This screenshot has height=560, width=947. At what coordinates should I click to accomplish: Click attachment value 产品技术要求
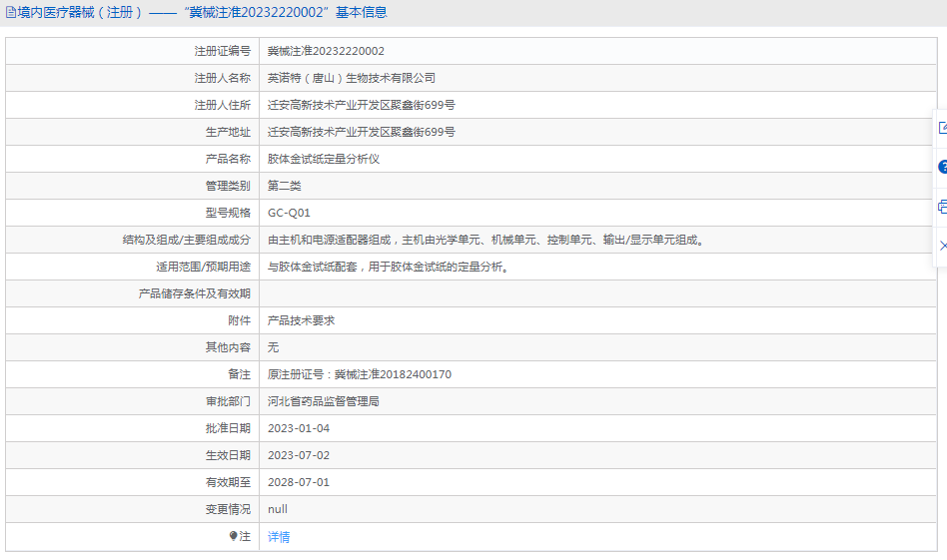coord(301,320)
